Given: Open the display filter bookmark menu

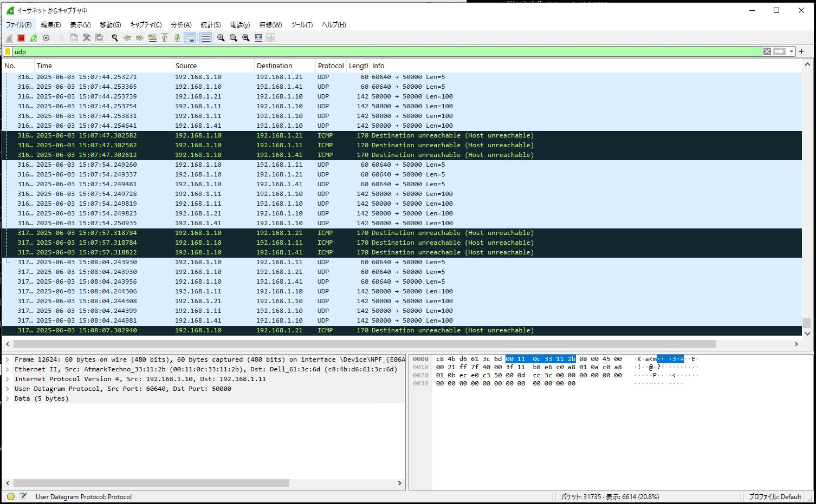Looking at the screenshot, I should pos(8,51).
